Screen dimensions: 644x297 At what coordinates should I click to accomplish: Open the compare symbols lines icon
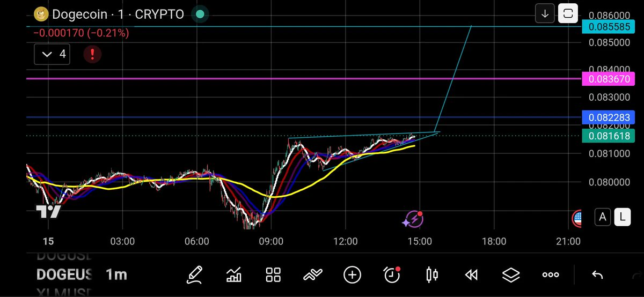click(x=312, y=275)
